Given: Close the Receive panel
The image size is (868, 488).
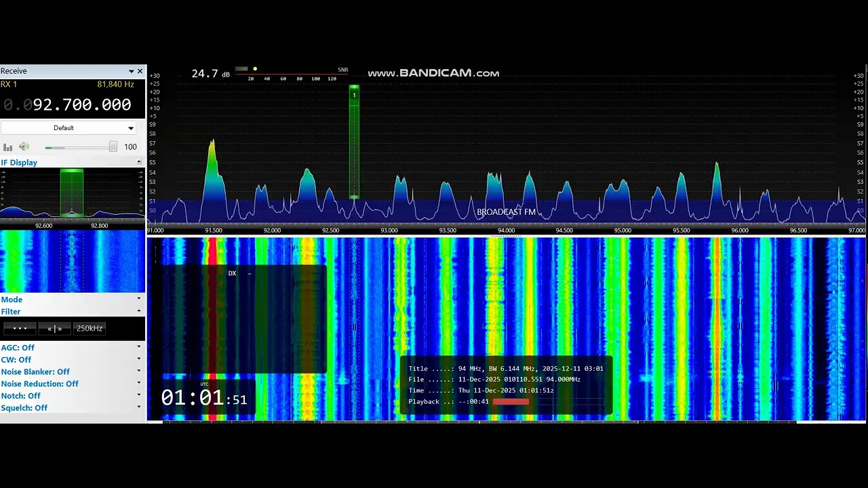Looking at the screenshot, I should click(x=140, y=71).
